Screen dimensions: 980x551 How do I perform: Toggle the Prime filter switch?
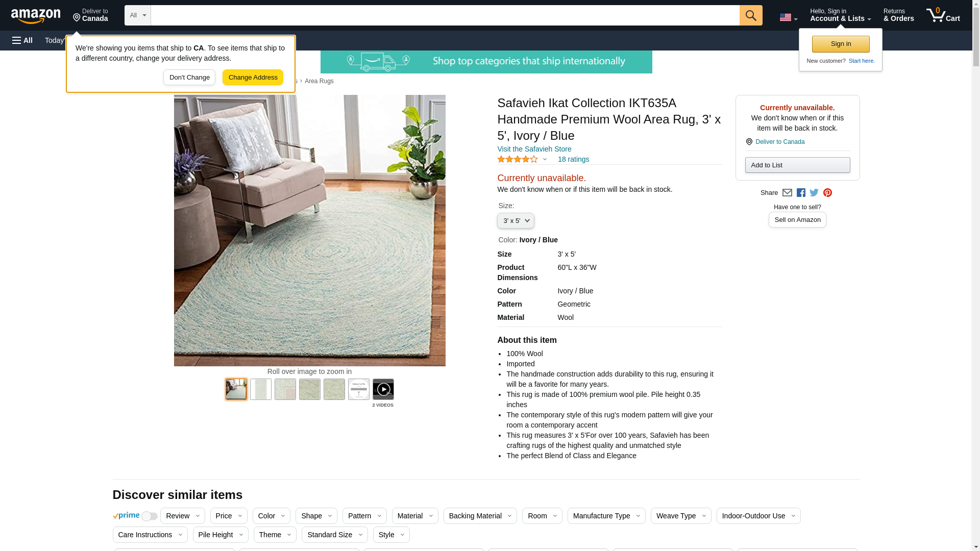pyautogui.click(x=149, y=516)
